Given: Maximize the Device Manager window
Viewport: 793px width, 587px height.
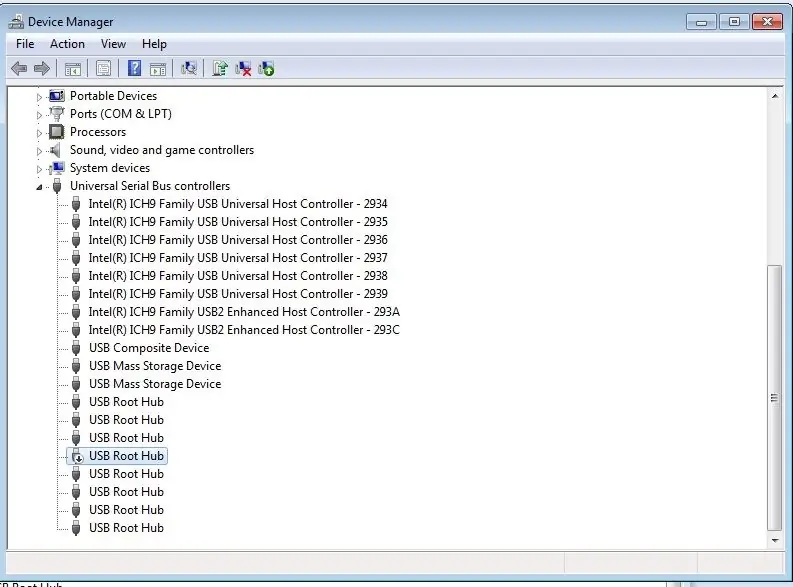Looking at the screenshot, I should [734, 22].
